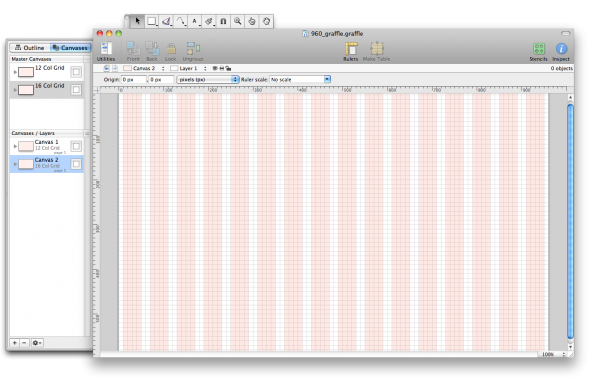Click the 0 objects status text
Viewport: 590px width, 379px height.
click(561, 68)
